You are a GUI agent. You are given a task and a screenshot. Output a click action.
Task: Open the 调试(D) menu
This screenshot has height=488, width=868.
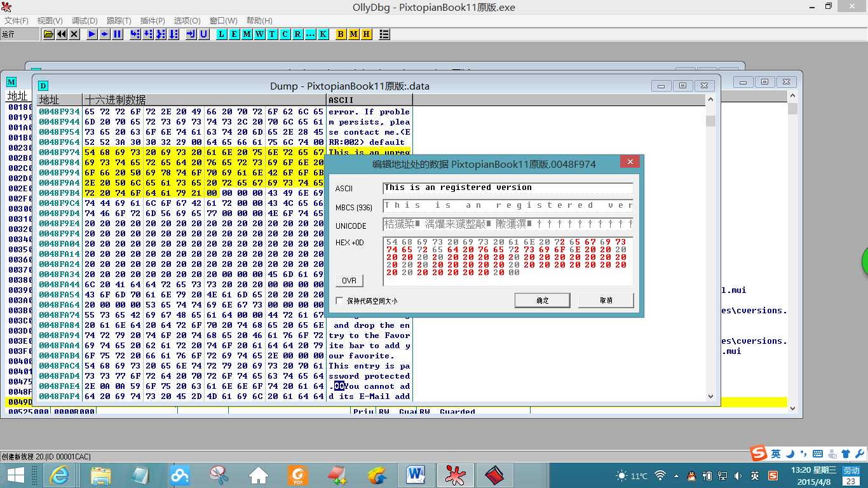coord(85,21)
